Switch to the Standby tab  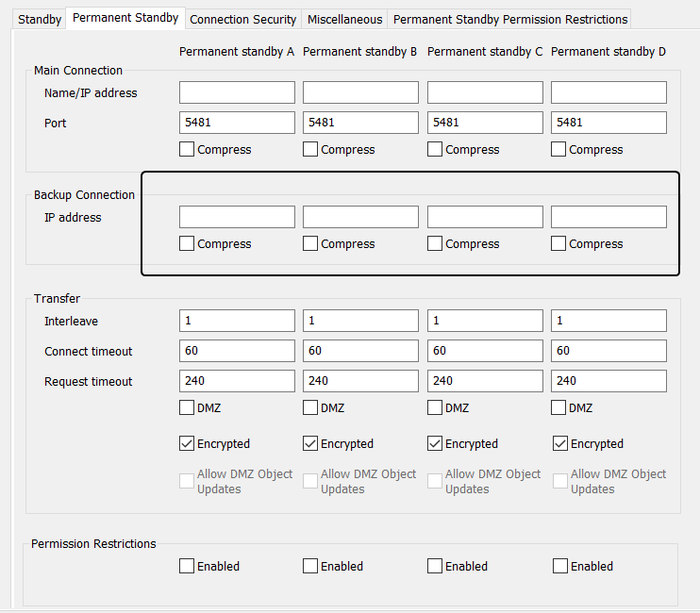pyautogui.click(x=40, y=19)
